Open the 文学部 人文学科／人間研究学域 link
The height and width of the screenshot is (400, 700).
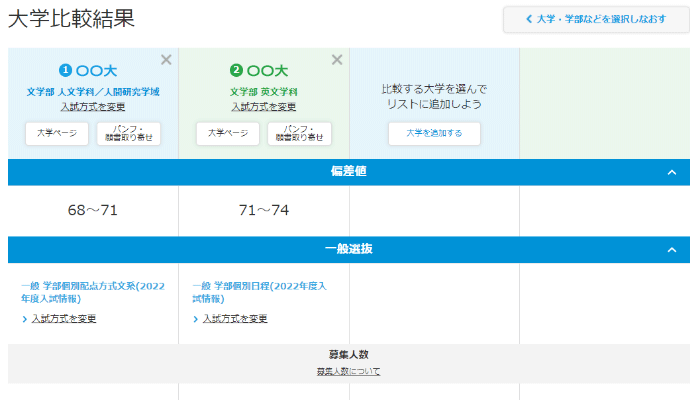(x=93, y=92)
